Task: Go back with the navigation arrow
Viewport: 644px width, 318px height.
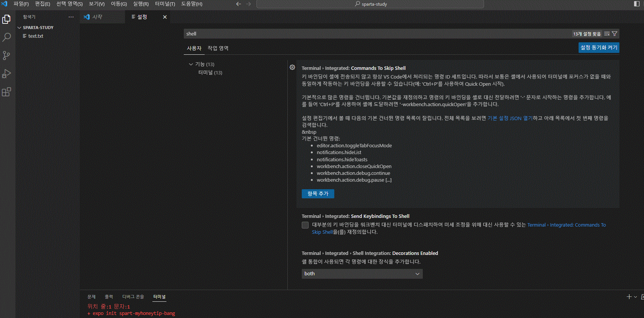Action: pos(238,4)
